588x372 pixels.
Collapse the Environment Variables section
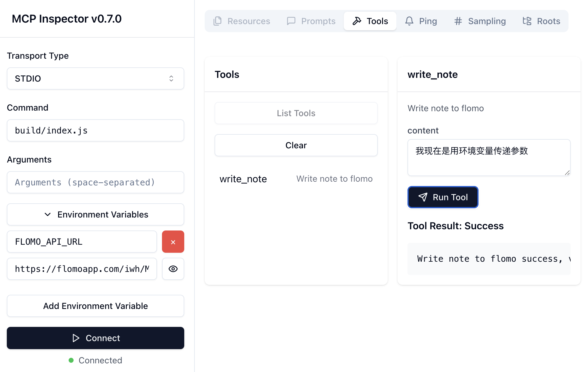tap(96, 215)
